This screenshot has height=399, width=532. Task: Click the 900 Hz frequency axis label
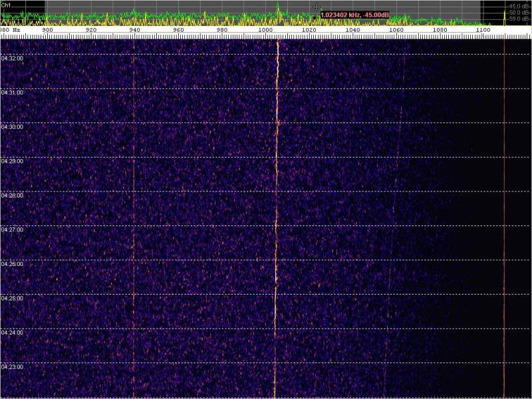(x=47, y=30)
